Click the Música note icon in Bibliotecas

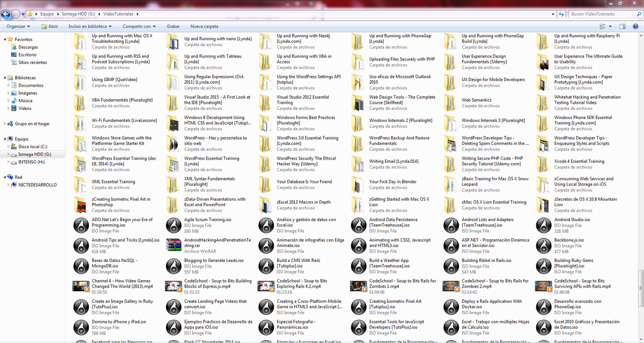pyautogui.click(x=14, y=101)
